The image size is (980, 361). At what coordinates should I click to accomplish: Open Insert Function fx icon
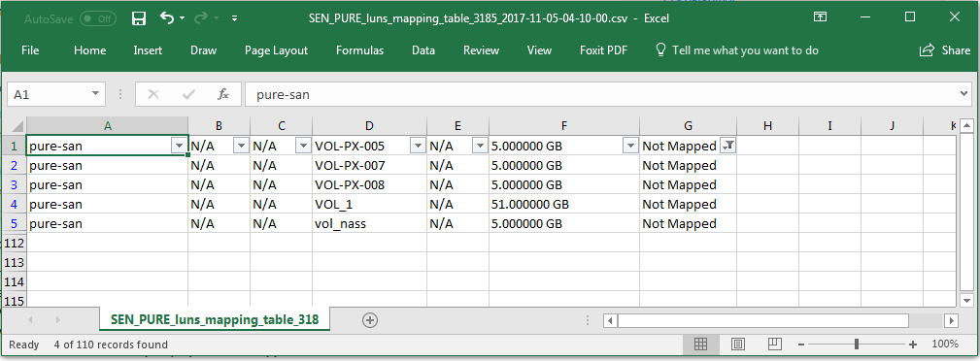pos(223,95)
